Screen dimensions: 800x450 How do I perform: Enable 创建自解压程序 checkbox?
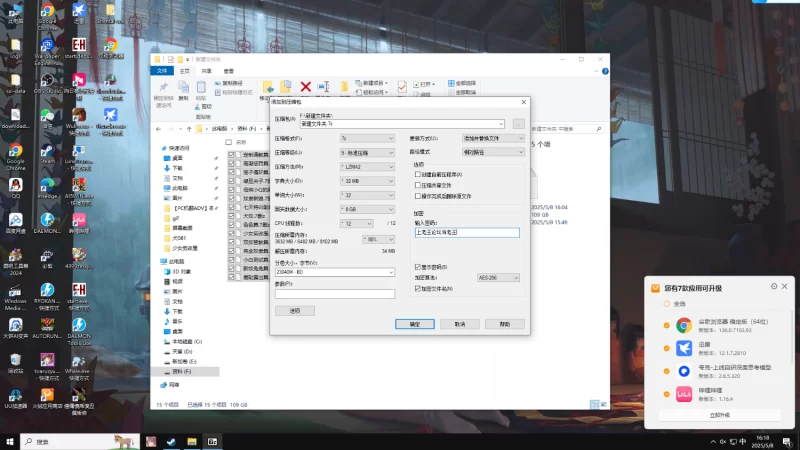coord(418,173)
